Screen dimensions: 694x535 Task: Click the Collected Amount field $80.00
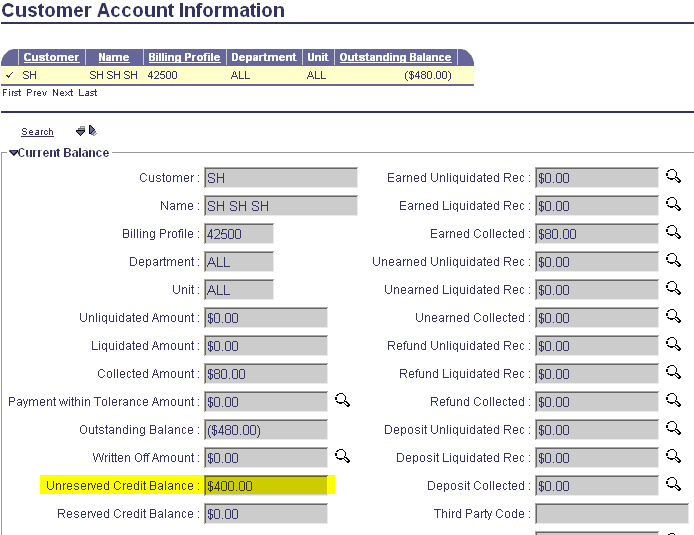tap(266, 374)
